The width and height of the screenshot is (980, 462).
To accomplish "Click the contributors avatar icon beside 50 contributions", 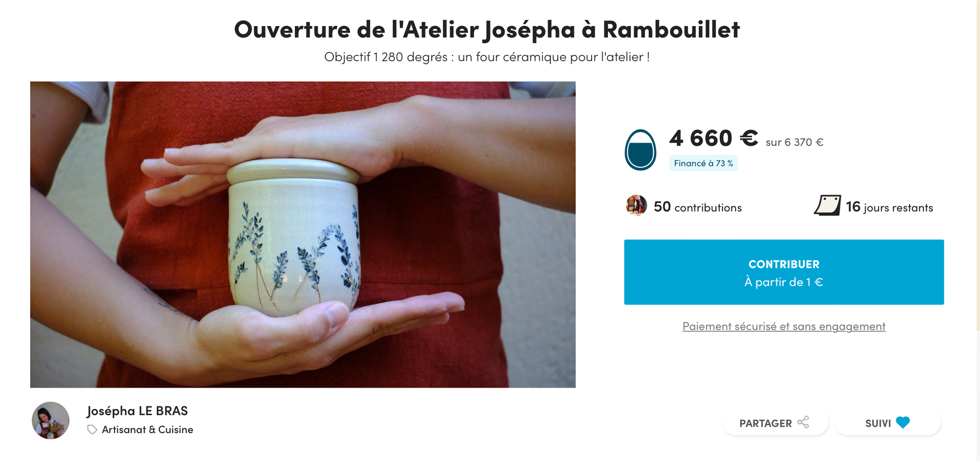I will [636, 206].
